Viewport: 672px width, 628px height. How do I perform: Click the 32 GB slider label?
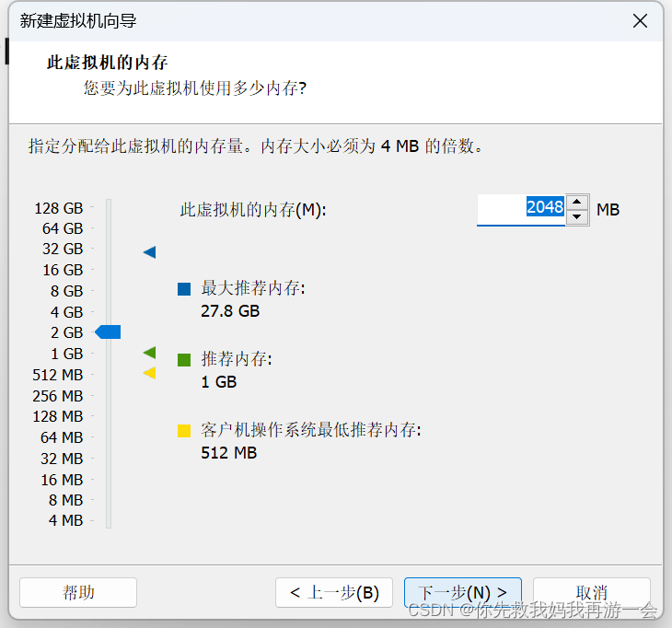(63, 249)
